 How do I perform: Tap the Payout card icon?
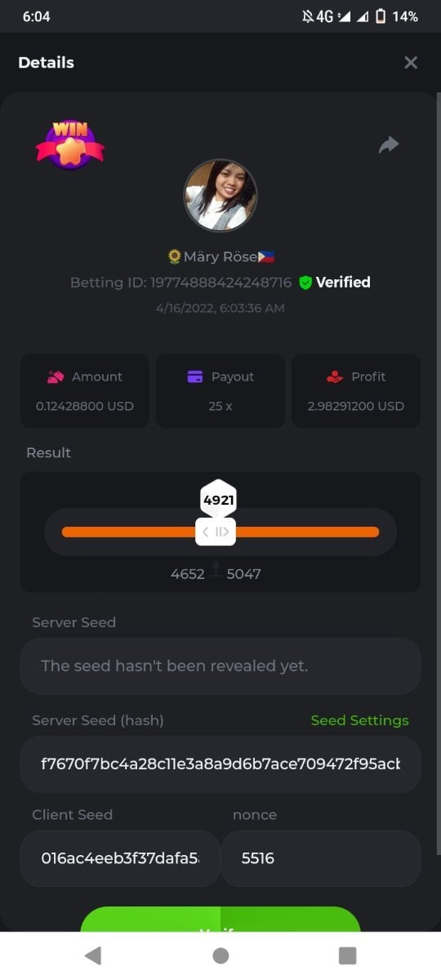click(195, 376)
